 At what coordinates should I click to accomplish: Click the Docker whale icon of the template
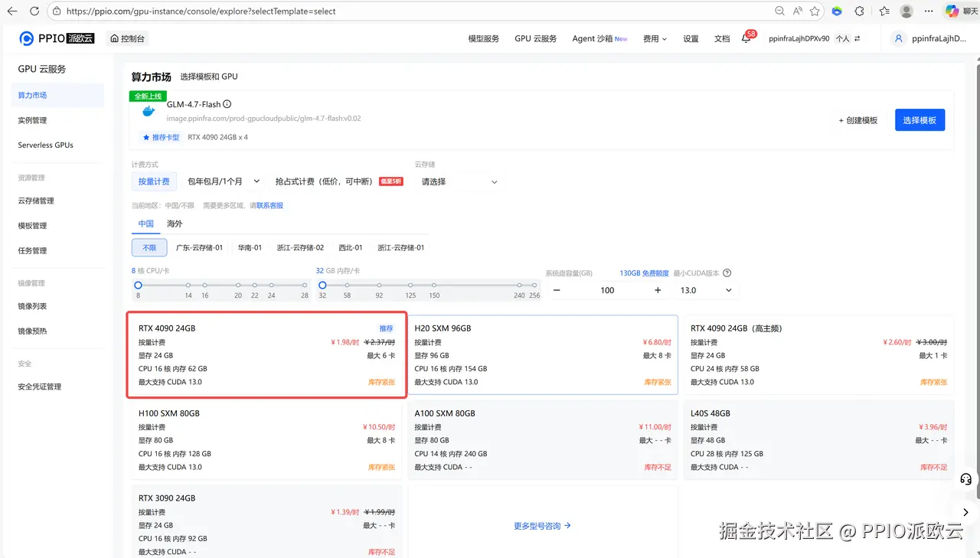click(149, 111)
